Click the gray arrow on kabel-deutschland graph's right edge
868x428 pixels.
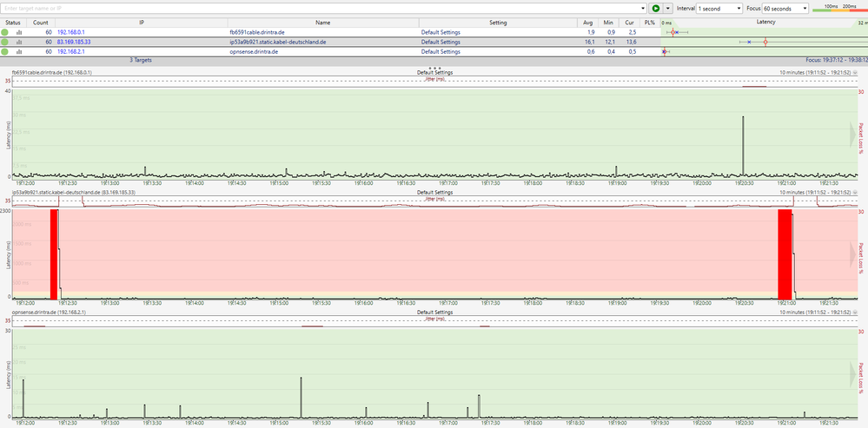coord(853,254)
